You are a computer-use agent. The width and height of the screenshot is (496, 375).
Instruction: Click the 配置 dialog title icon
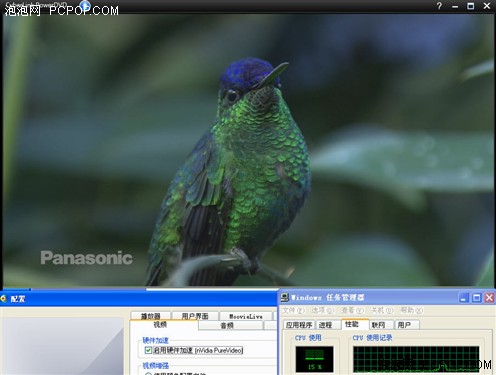(x=4, y=299)
